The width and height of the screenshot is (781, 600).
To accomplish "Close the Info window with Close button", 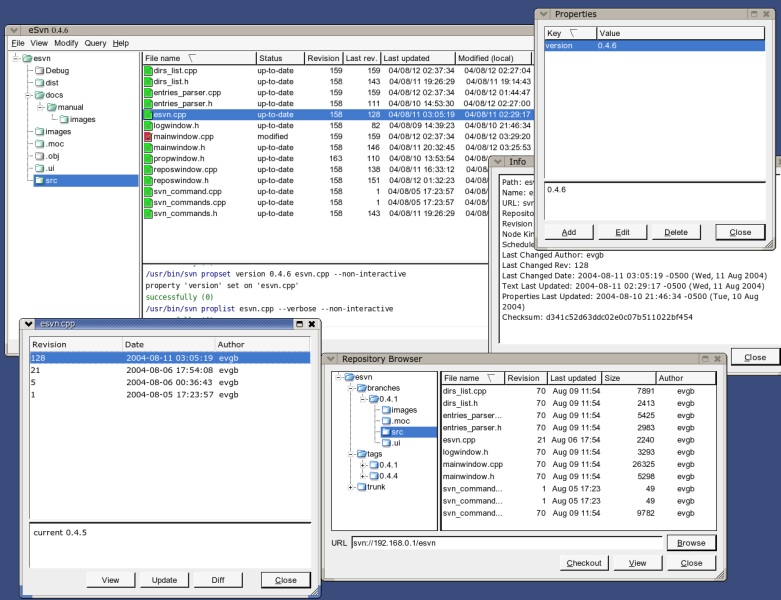I will [x=755, y=358].
